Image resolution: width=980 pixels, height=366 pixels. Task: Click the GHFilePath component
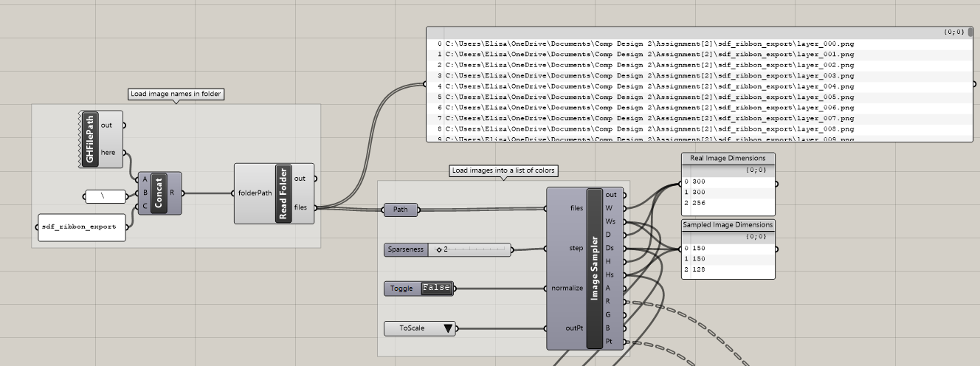click(x=92, y=139)
